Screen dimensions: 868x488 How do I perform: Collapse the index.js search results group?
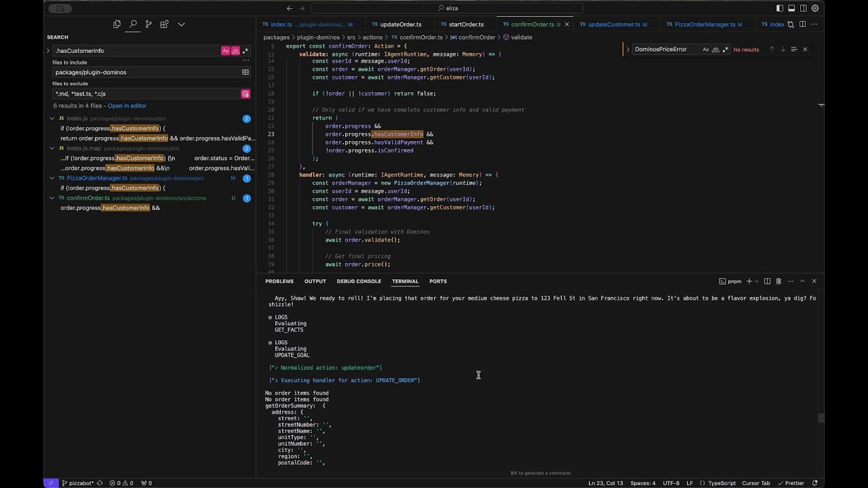click(x=52, y=119)
